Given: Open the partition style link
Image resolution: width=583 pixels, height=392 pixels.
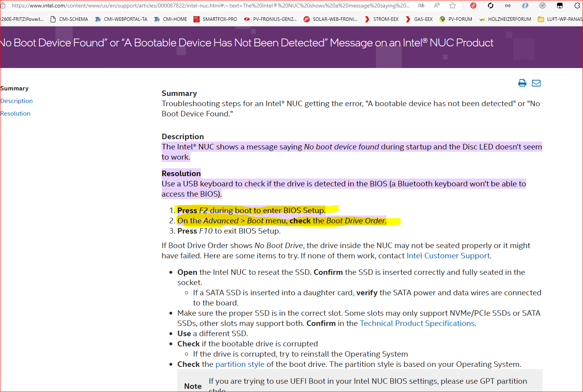Looking at the screenshot, I should [240, 364].
